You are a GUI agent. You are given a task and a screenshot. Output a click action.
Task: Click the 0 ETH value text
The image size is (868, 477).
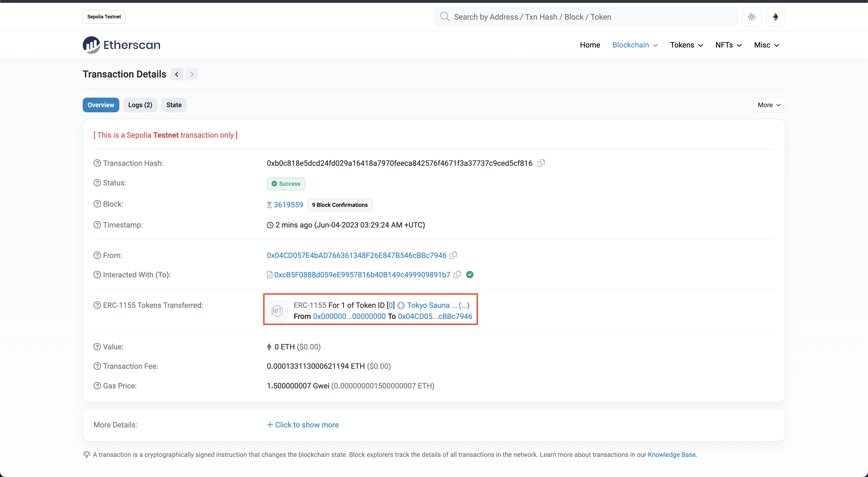(x=285, y=347)
